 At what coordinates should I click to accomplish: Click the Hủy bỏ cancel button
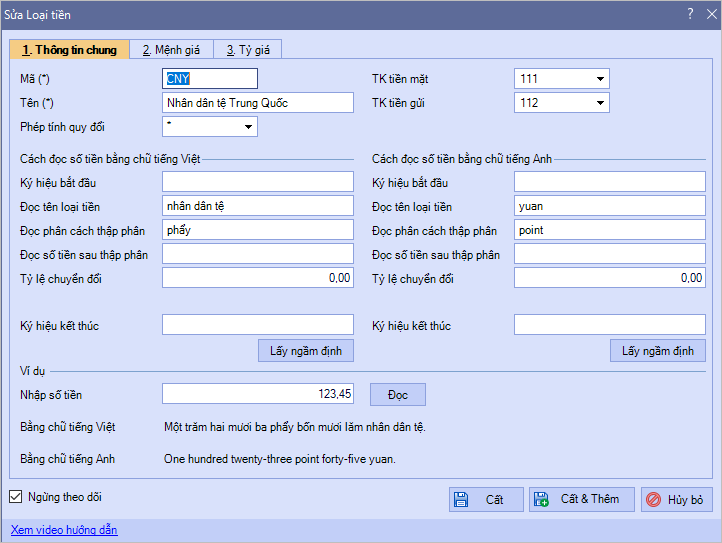tap(677, 499)
